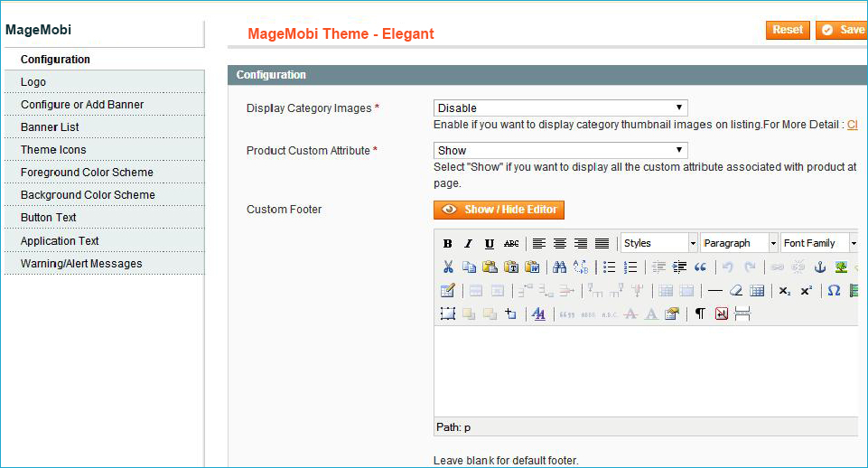Insert a bulleted unordered list
Screen dimensions: 868x468
click(609, 267)
